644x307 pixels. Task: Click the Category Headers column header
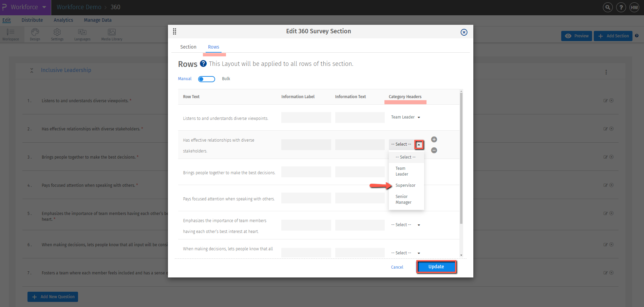click(x=405, y=97)
